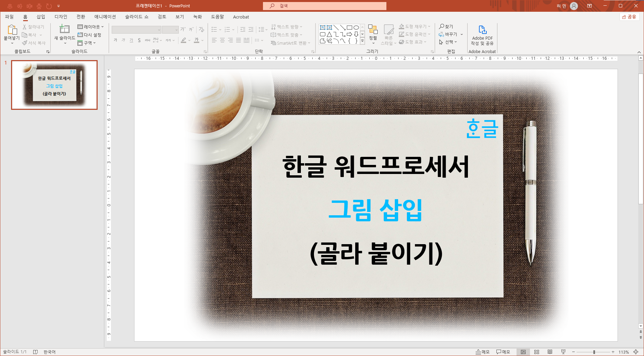Click the increase indent level icon
The height and width of the screenshot is (356, 644).
(251, 30)
